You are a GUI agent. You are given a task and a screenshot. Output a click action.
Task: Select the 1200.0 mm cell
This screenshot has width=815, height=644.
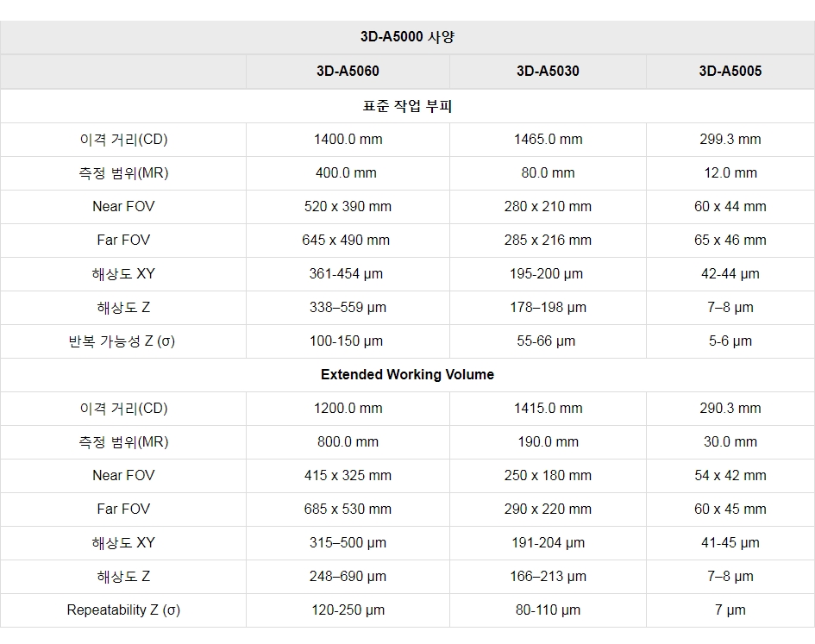[348, 409]
